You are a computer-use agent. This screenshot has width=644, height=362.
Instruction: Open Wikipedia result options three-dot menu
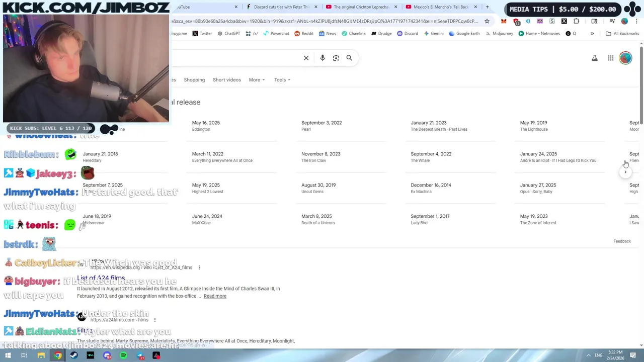[x=199, y=267]
